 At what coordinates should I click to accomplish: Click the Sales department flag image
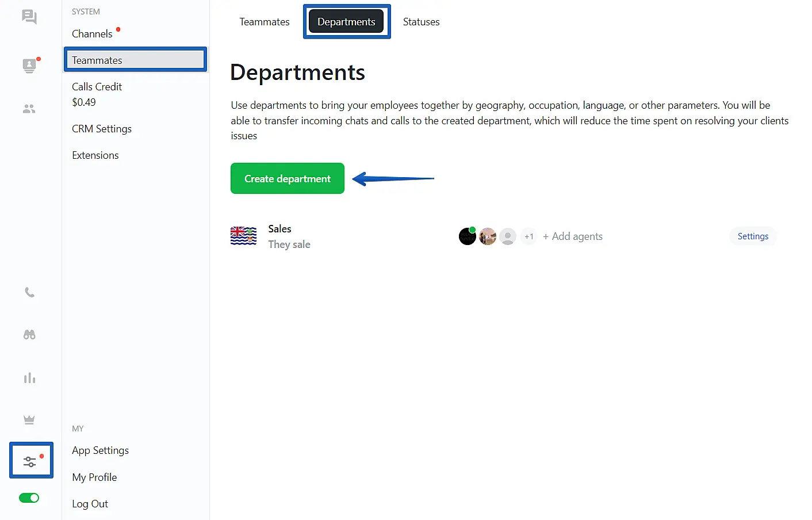pos(243,236)
